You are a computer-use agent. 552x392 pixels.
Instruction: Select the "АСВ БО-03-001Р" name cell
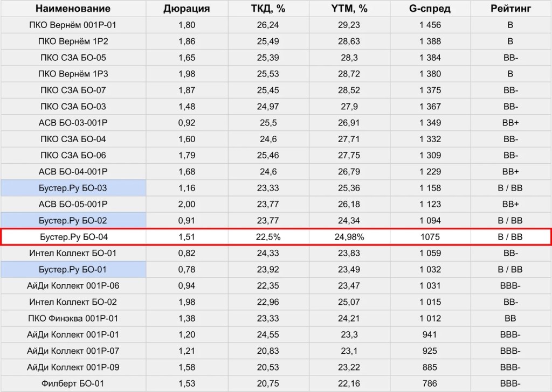pyautogui.click(x=73, y=123)
